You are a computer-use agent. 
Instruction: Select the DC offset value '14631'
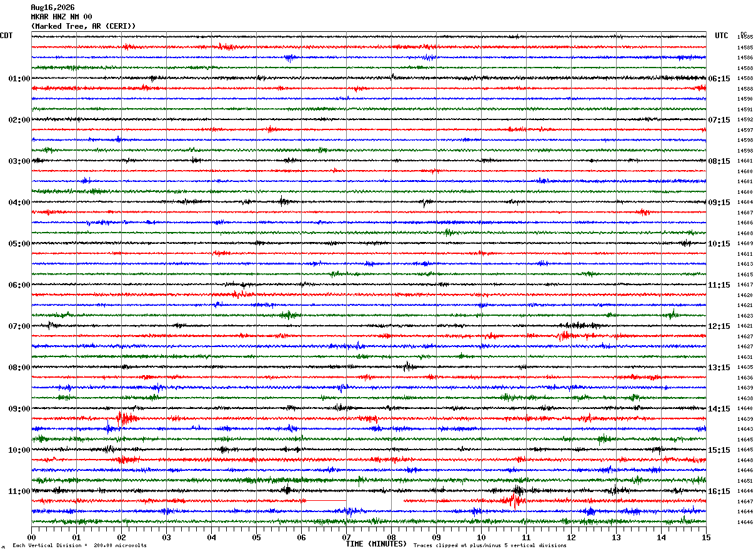[x=745, y=357]
